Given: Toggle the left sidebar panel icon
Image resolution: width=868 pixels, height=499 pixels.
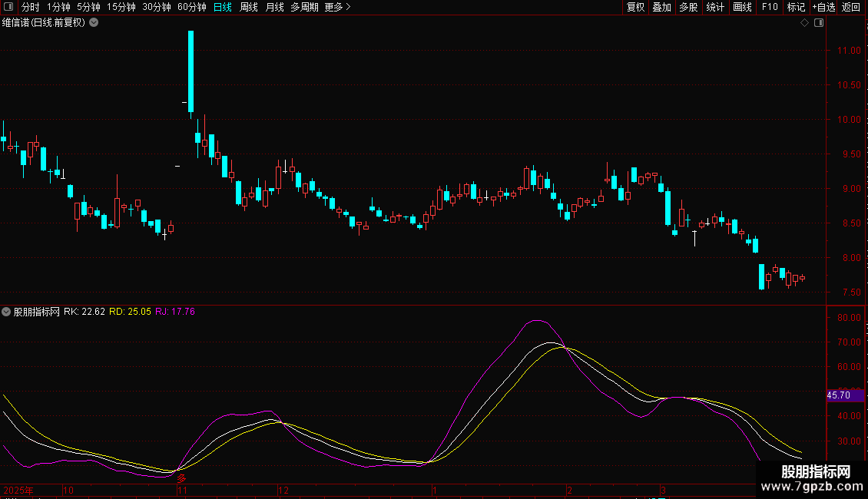Looking at the screenshot, I should pyautogui.click(x=8, y=7).
